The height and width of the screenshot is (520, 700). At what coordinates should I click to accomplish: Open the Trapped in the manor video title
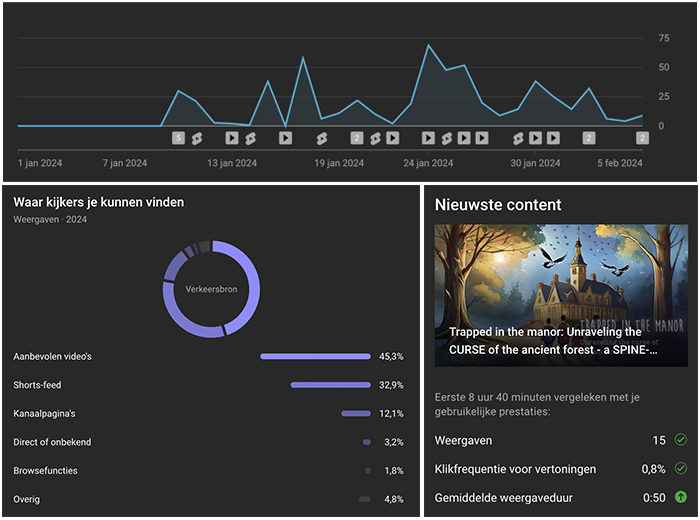[x=553, y=341]
